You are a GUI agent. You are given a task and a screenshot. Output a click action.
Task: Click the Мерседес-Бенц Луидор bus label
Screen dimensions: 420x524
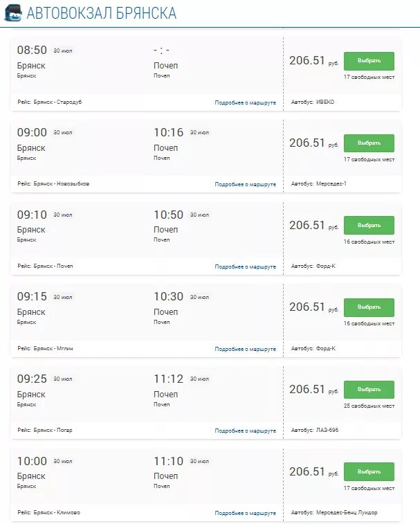[x=347, y=512]
